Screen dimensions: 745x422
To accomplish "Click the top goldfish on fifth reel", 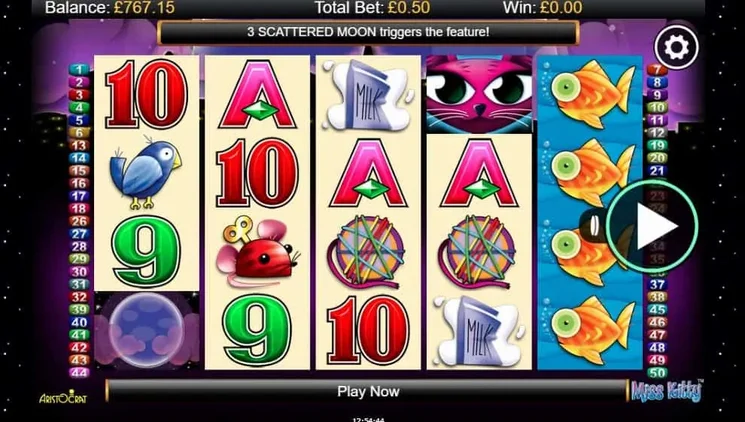I will pyautogui.click(x=592, y=94).
